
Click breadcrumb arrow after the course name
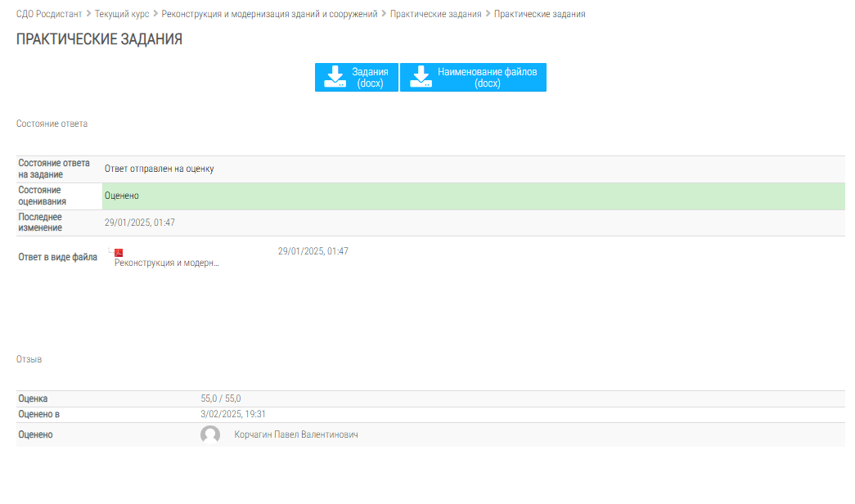coord(384,14)
